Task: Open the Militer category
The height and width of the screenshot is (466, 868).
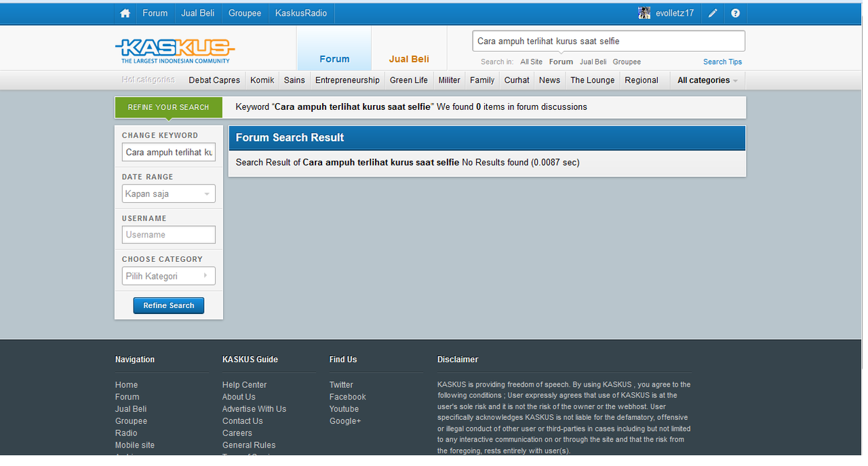Action: (x=450, y=80)
